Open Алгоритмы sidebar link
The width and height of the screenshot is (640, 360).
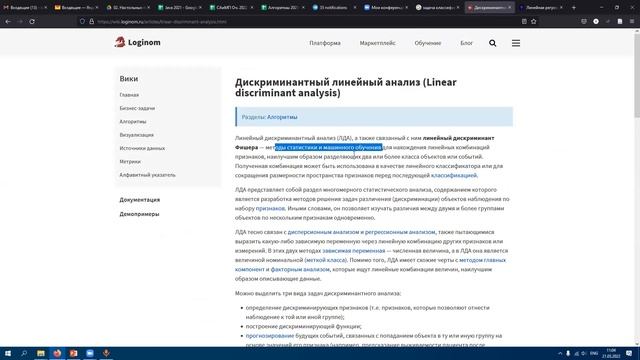tap(133, 122)
